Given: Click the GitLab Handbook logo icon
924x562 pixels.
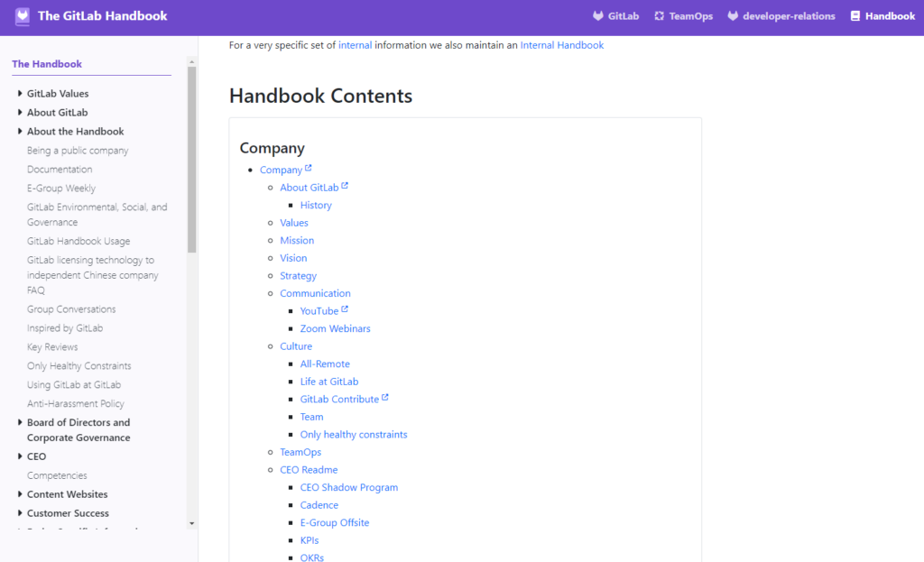Looking at the screenshot, I should (23, 16).
